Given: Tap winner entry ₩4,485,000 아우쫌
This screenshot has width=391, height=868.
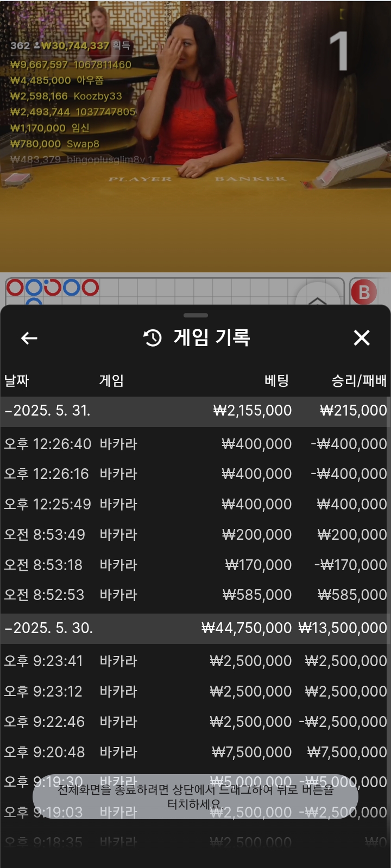Looking at the screenshot, I should click(56, 80).
